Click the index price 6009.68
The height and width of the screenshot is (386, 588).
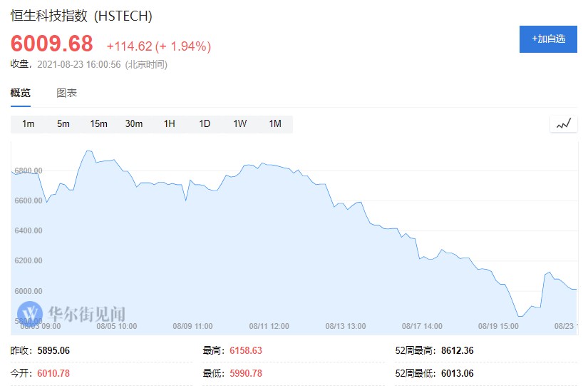coord(52,44)
